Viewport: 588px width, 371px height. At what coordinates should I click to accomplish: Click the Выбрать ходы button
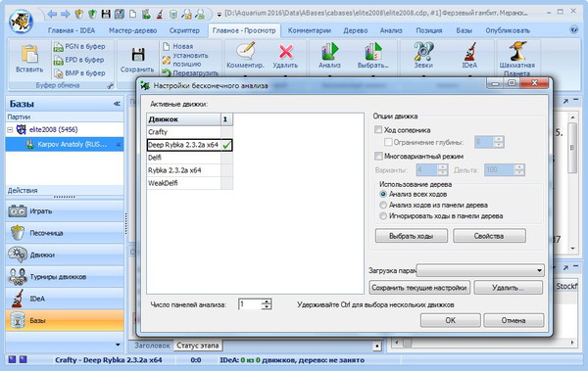[411, 236]
